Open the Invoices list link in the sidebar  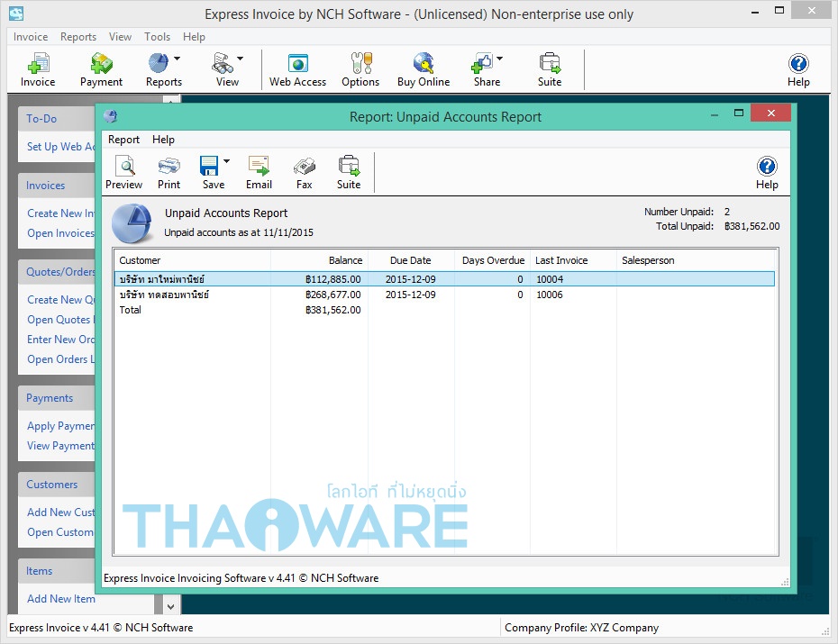(x=61, y=233)
